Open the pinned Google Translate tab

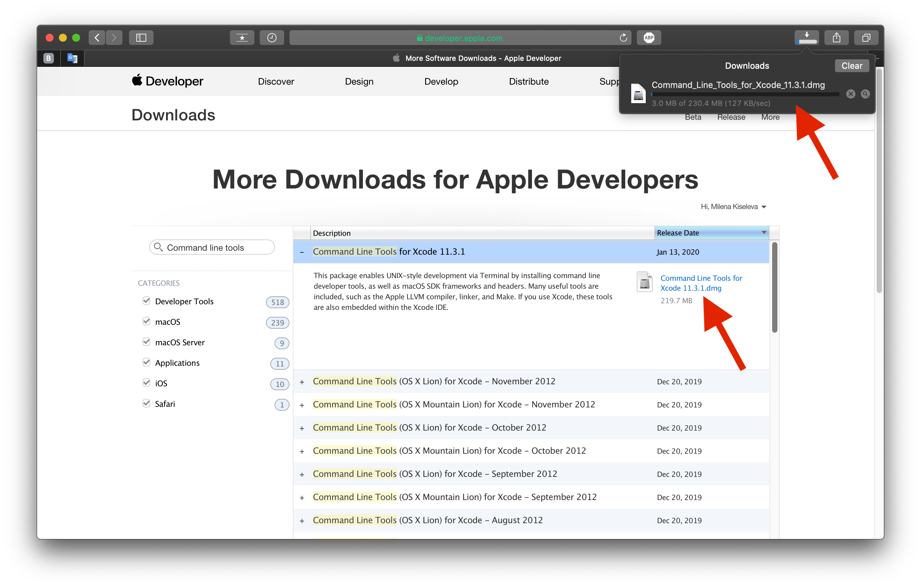pos(72,58)
